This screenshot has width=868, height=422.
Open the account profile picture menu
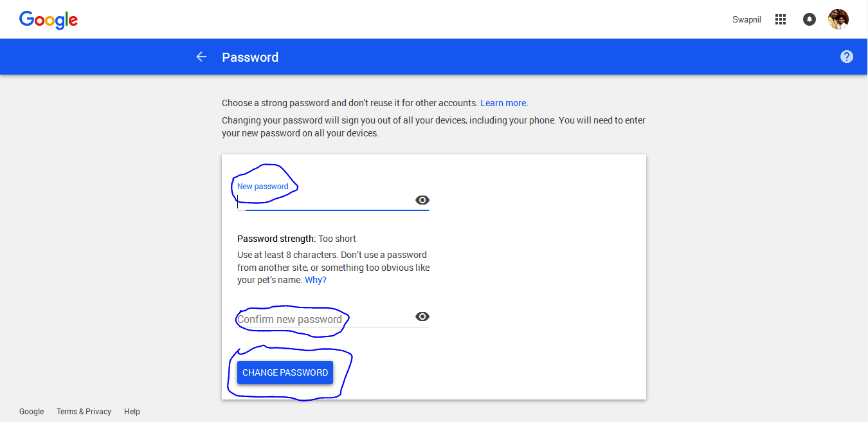(838, 19)
